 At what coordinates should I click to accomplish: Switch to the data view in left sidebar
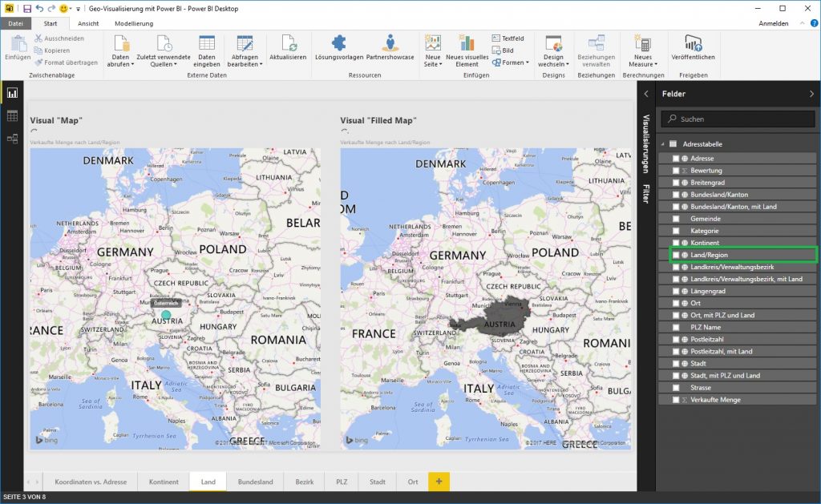click(12, 115)
